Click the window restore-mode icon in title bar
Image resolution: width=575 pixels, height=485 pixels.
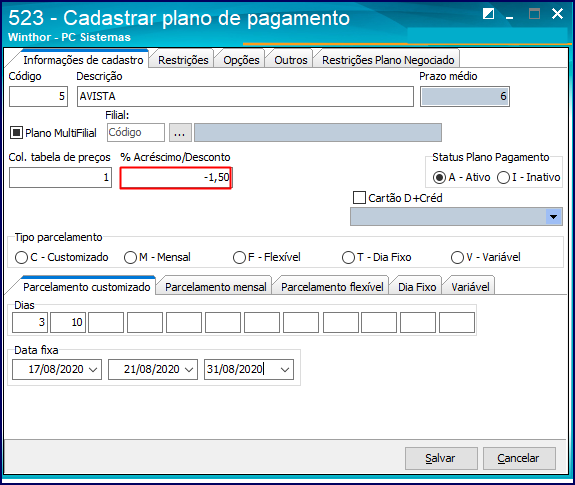tap(488, 14)
